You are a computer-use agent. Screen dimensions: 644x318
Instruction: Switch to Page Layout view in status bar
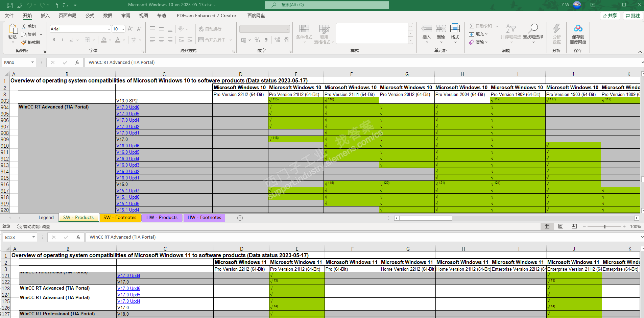click(x=561, y=226)
